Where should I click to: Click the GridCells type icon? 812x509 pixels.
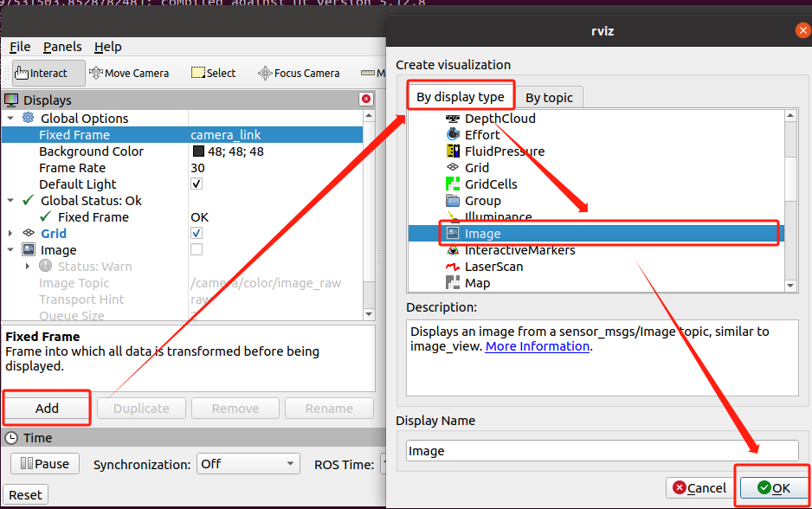coord(453,184)
